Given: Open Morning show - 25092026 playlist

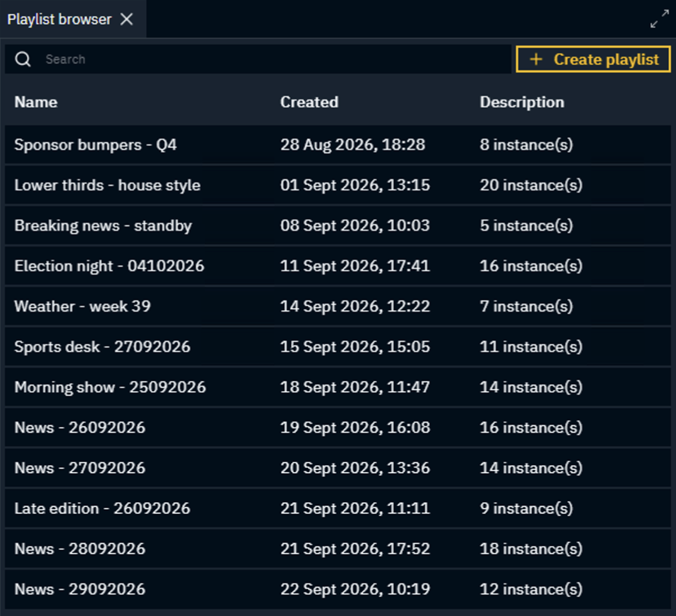Looking at the screenshot, I should [x=337, y=387].
